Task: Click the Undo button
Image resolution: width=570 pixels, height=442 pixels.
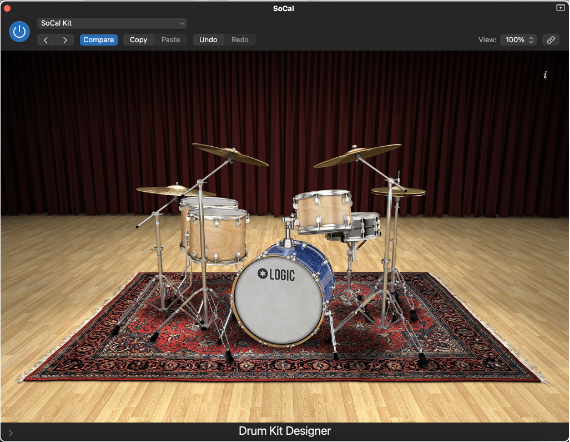Action: tap(208, 40)
